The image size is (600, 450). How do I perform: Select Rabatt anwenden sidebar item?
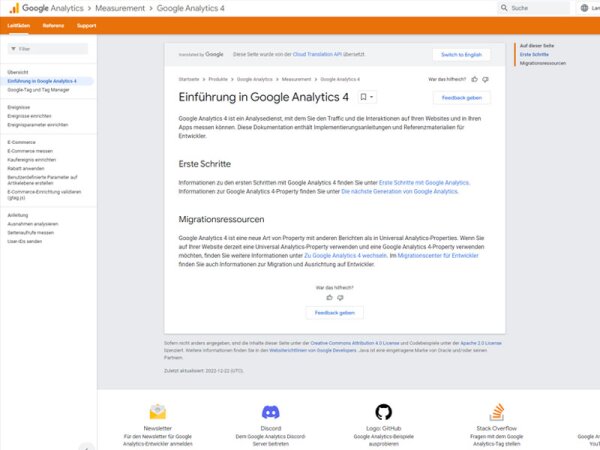(x=26, y=169)
